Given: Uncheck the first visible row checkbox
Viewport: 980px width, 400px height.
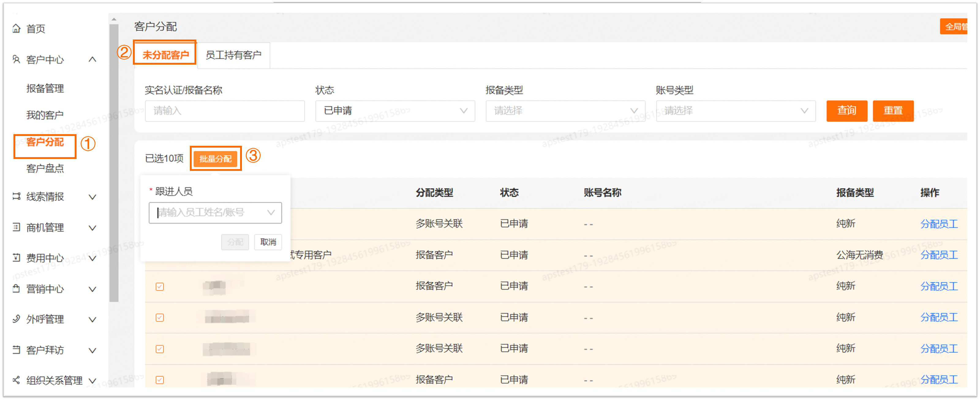Looking at the screenshot, I should [x=160, y=287].
